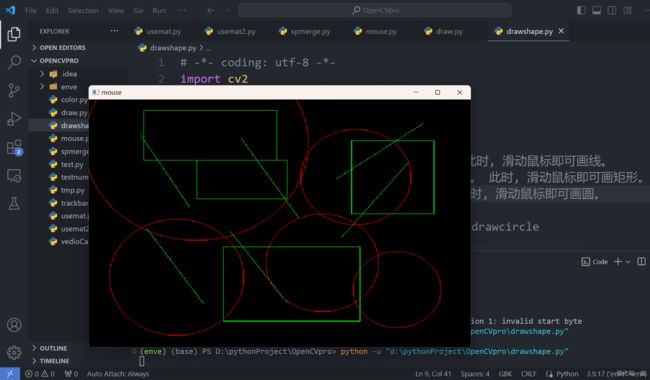Toggle the secondary side bar layout icon

[612, 10]
